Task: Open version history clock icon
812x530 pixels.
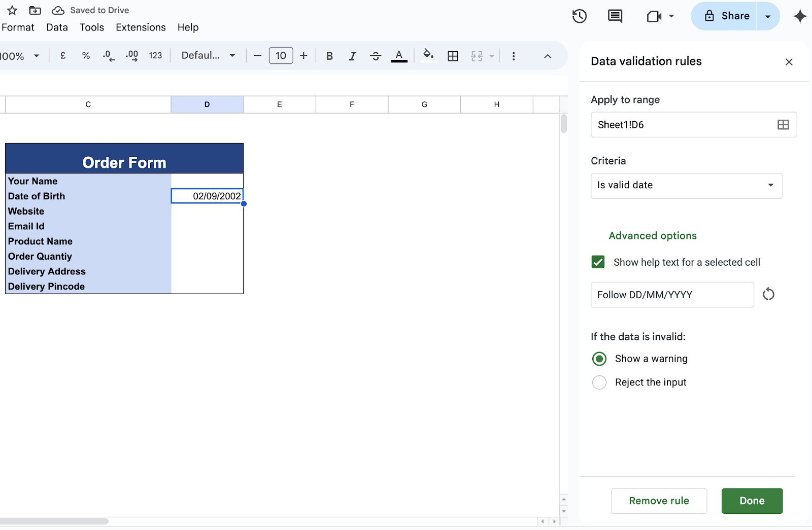Action: point(579,16)
